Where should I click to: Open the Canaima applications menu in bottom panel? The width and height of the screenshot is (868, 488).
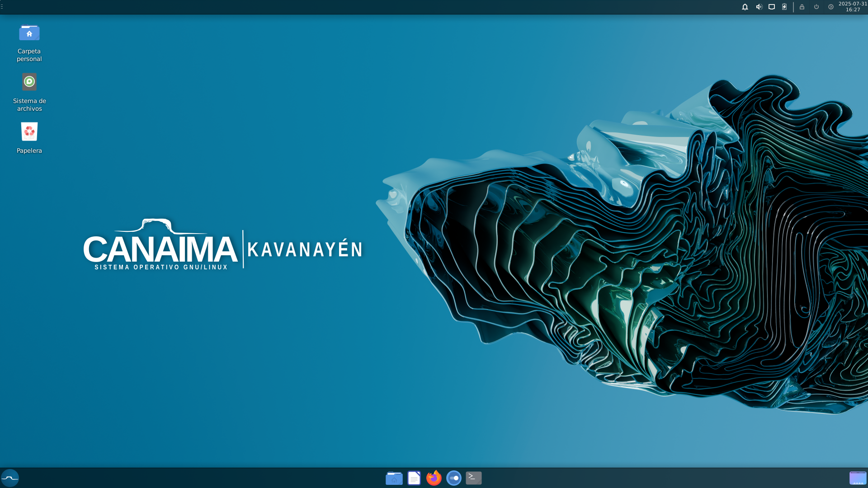click(x=10, y=478)
